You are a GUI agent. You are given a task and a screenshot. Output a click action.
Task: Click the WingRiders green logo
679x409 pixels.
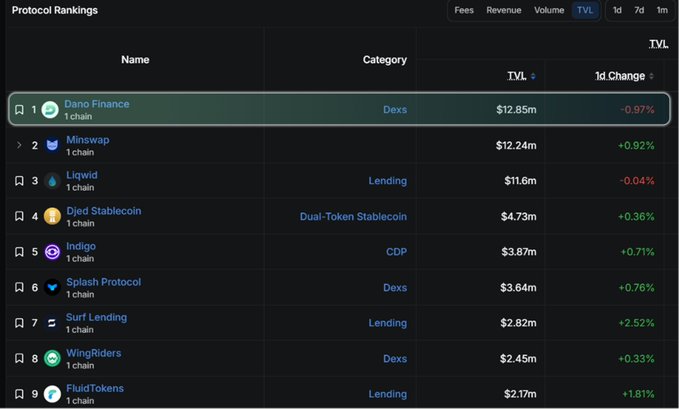52,358
